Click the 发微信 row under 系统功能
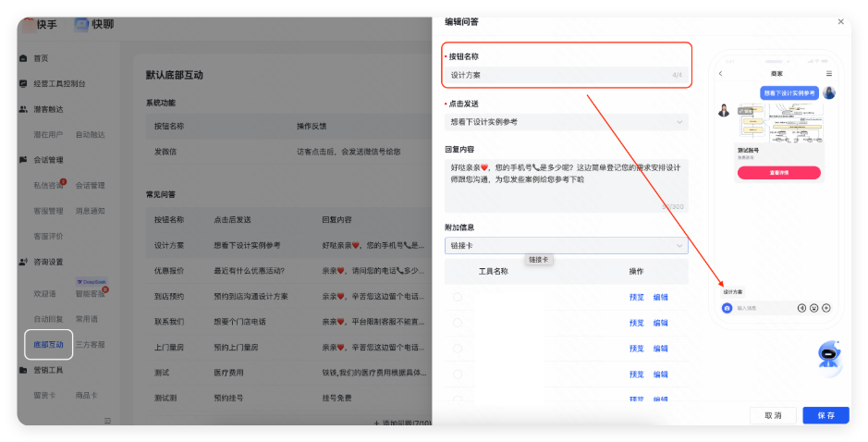Screen dimensions: 868x442 point(289,152)
